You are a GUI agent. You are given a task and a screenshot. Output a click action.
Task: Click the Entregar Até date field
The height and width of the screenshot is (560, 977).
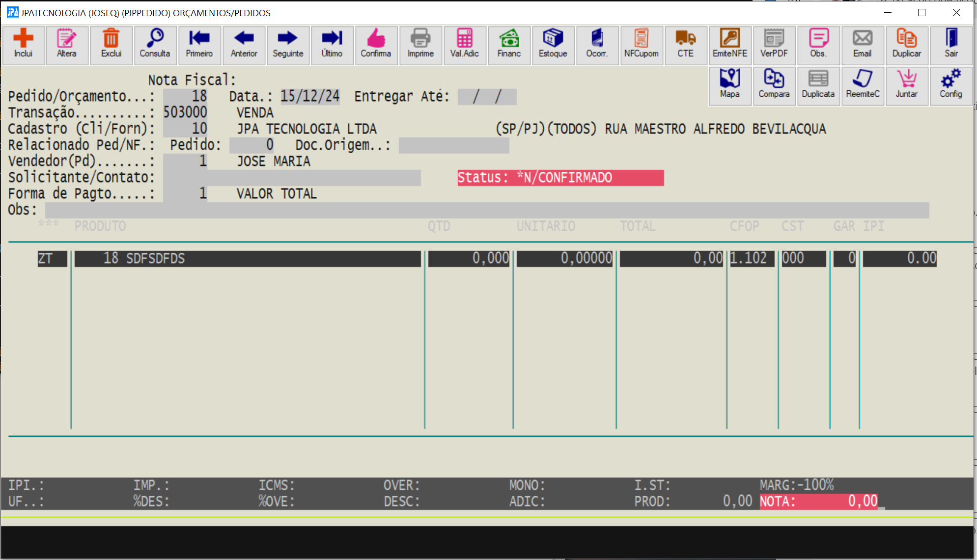[486, 97]
